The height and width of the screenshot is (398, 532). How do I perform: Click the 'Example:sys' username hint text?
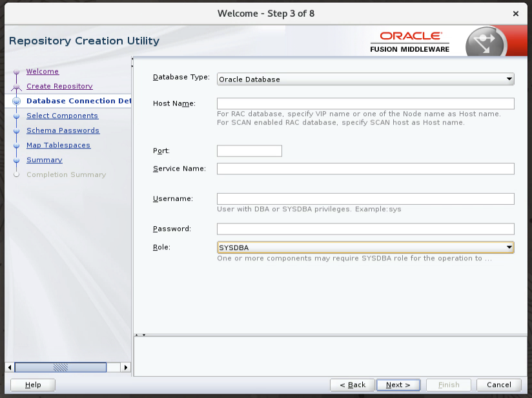(x=378, y=209)
